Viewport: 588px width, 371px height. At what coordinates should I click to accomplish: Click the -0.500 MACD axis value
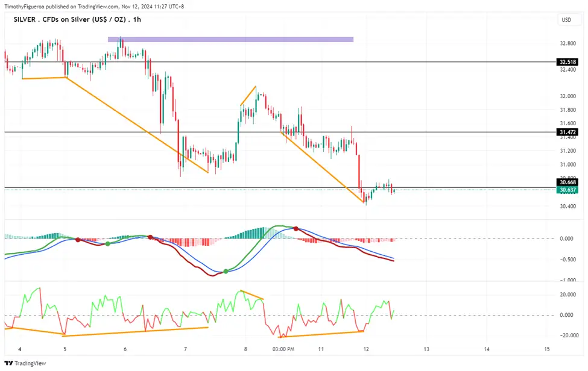(x=567, y=260)
